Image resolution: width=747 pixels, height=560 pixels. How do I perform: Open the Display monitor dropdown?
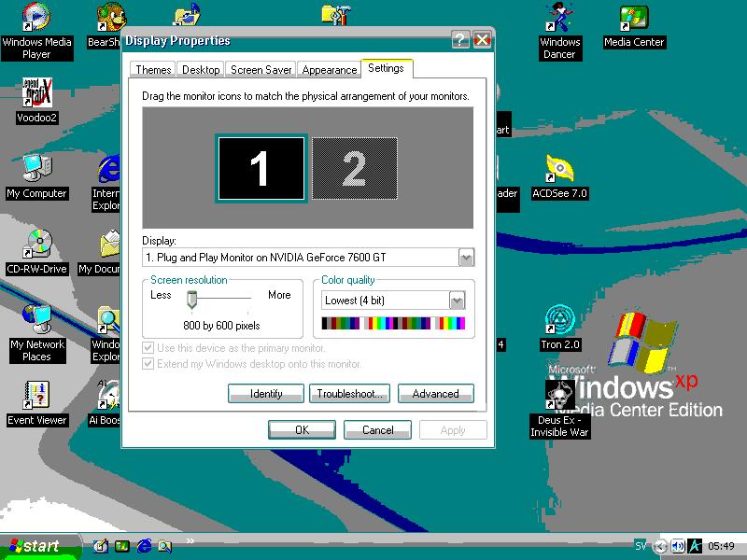click(x=466, y=258)
